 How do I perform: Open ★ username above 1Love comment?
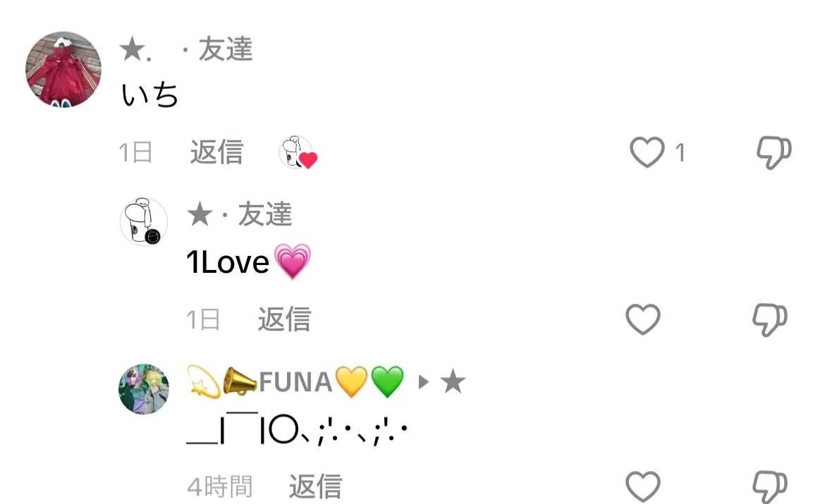coord(200,215)
